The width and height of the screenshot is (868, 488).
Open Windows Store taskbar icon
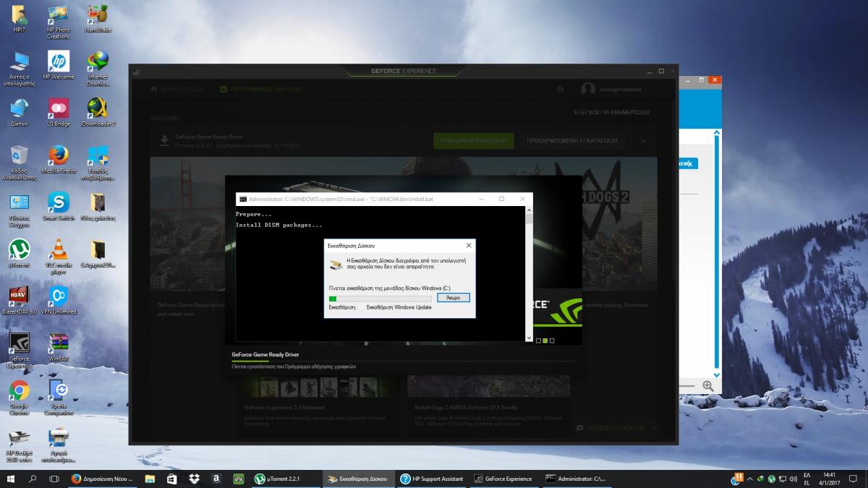pyautogui.click(x=171, y=479)
